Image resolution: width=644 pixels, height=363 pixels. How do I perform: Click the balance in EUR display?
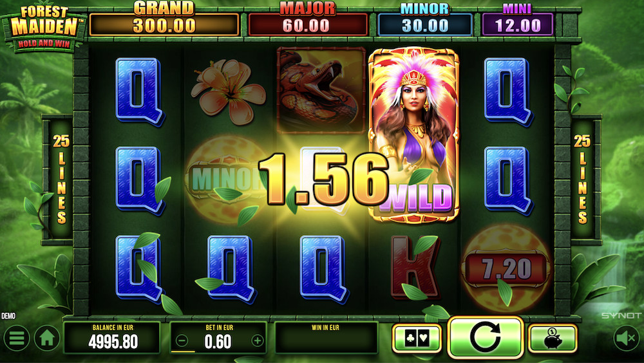pos(111,337)
